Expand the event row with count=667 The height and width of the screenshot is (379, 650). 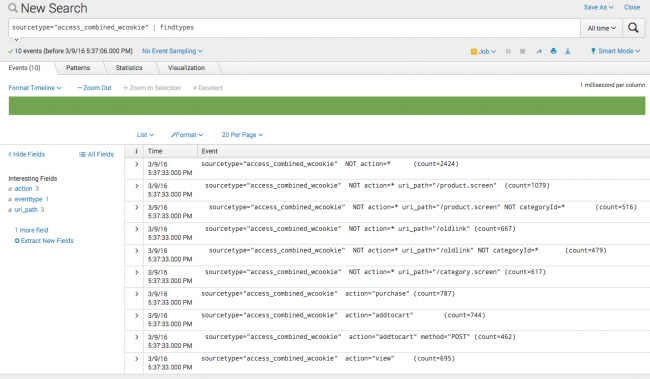tap(136, 229)
